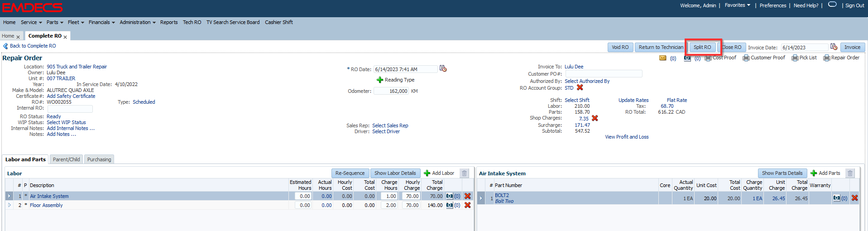Viewport: 868px width, 231px height.
Task: Open the camera attachments icon beside Cost Proof
Action: coord(687,58)
